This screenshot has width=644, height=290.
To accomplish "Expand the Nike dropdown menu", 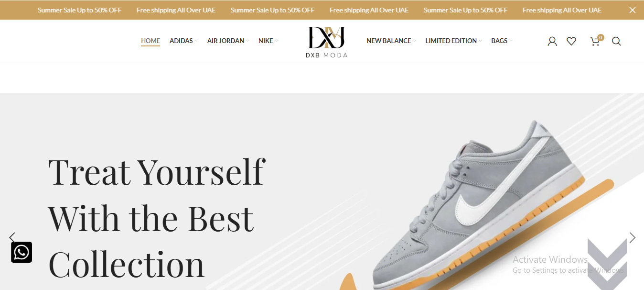I will point(268,41).
